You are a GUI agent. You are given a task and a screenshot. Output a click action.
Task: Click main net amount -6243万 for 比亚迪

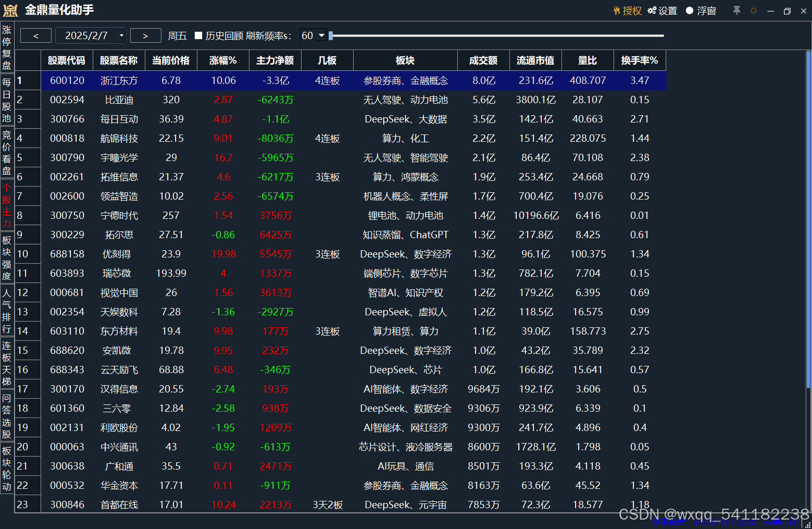276,100
